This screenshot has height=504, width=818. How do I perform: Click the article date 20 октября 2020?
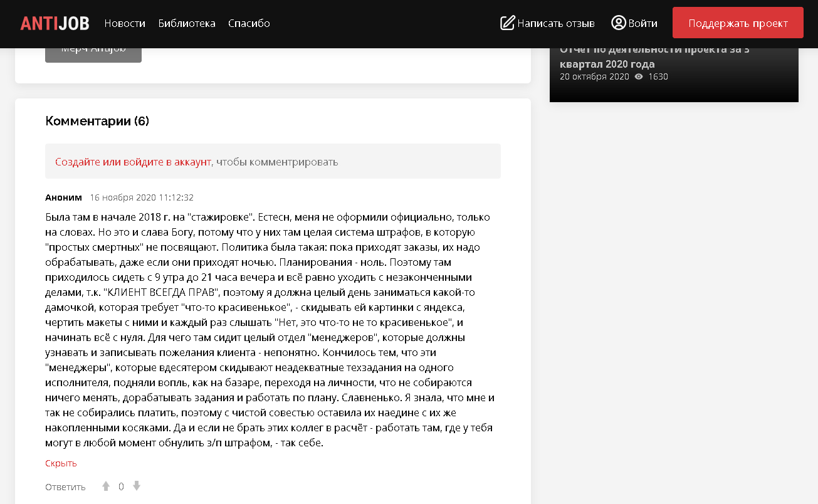(x=594, y=76)
